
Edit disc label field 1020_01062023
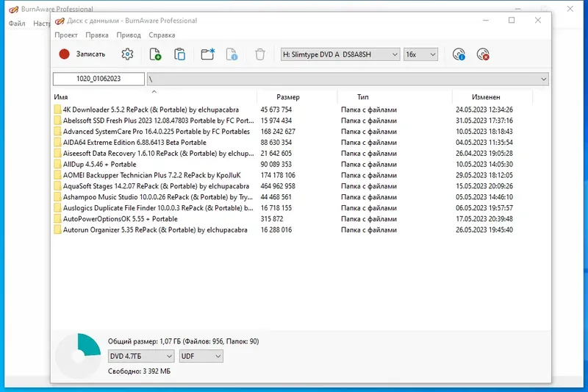point(98,79)
